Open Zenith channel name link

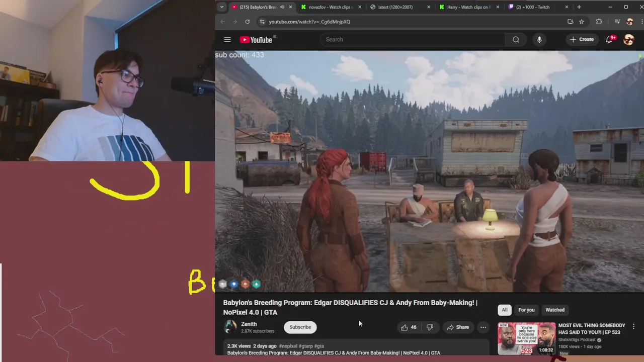click(249, 324)
